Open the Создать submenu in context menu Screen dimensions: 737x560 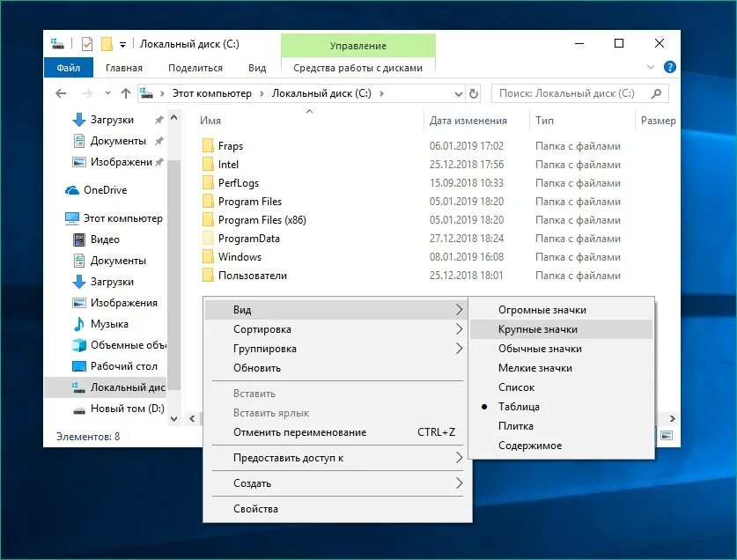pos(336,483)
